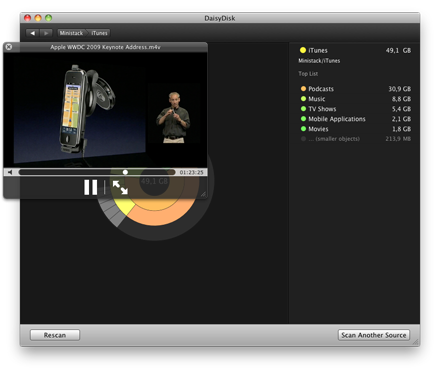Select the gray segments of the chart
Image resolution: width=440 pixels, height=374 pixels.
pos(113,211)
